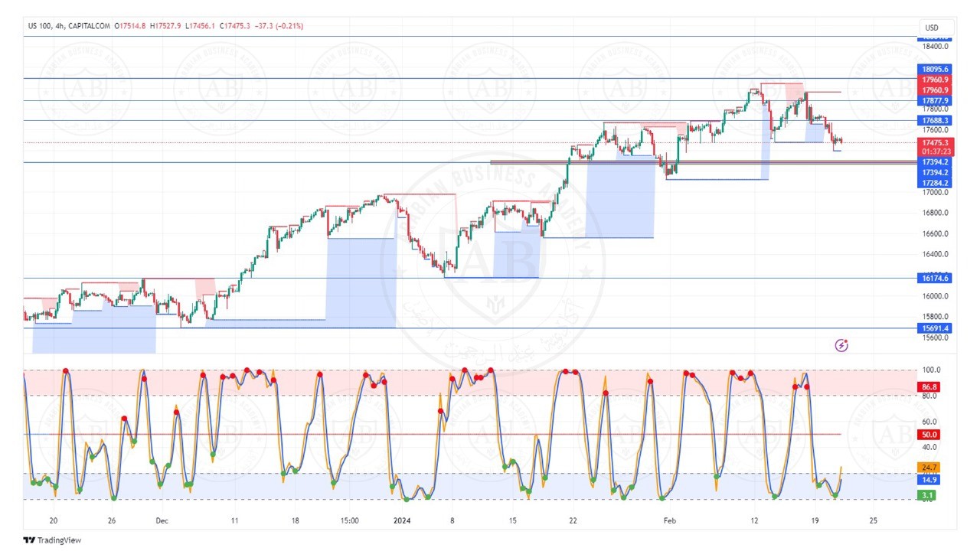
Task: Click the 2024 label on time axis
Action: (x=402, y=520)
